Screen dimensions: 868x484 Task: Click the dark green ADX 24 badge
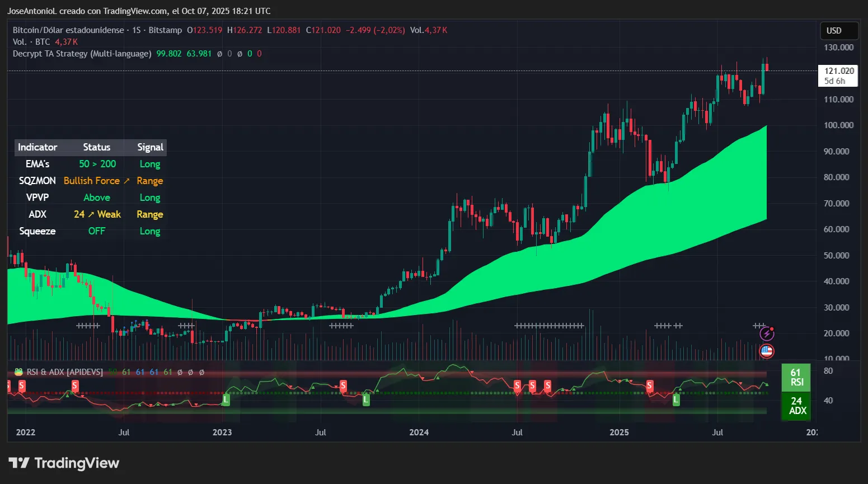click(796, 406)
